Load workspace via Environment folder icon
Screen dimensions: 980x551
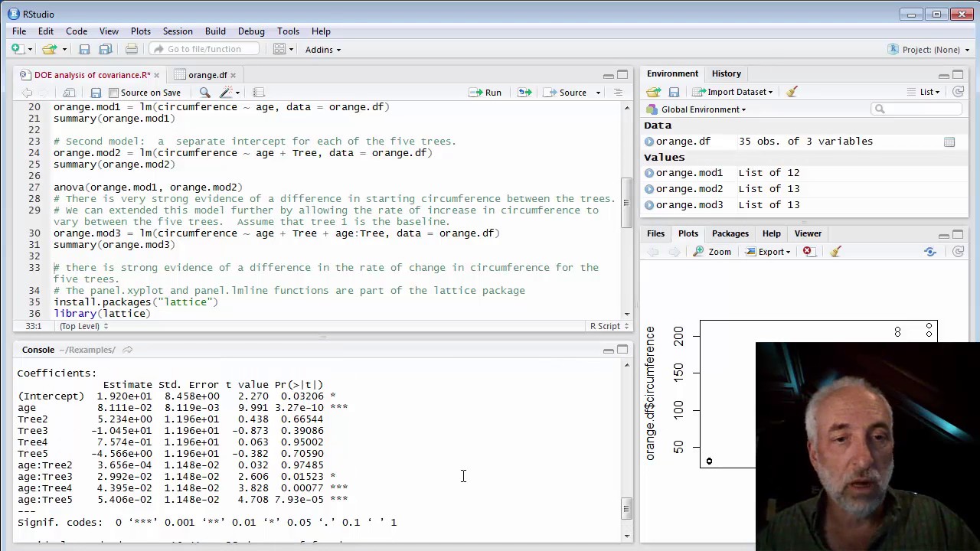[653, 92]
